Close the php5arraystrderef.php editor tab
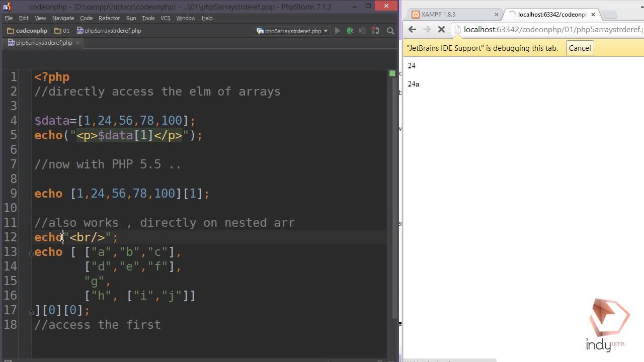644x362 pixels. (x=77, y=43)
